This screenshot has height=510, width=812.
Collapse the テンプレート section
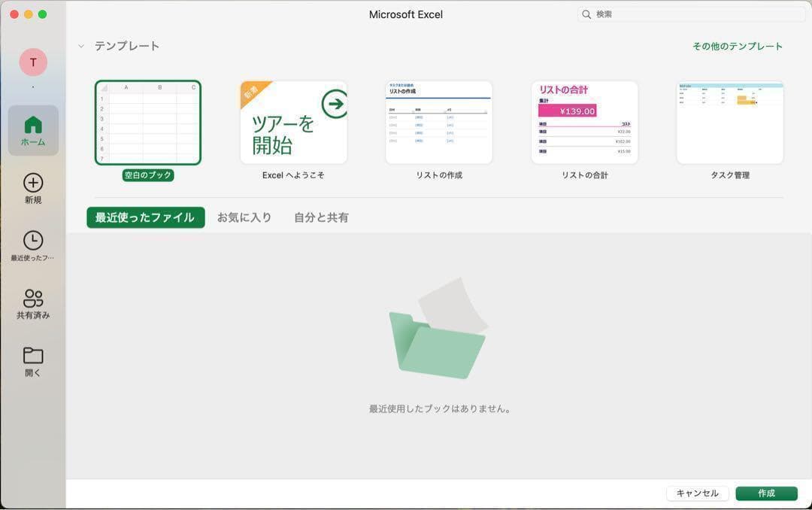point(80,45)
